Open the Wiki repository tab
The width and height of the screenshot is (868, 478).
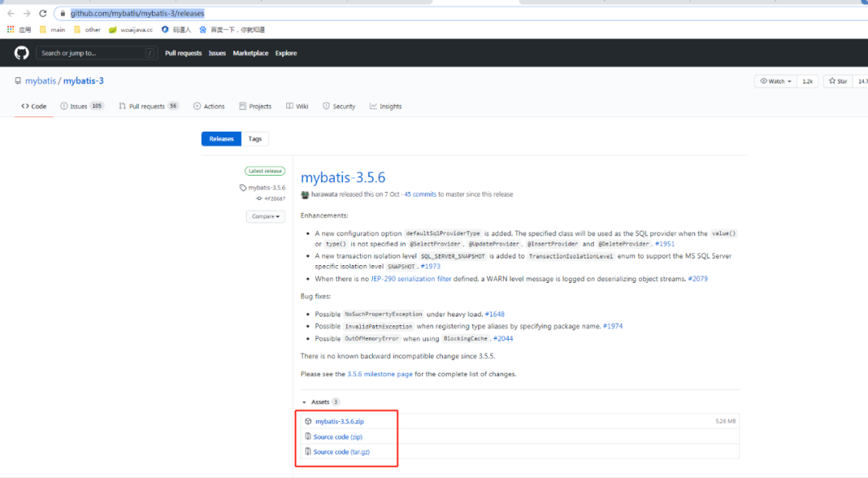tap(297, 106)
